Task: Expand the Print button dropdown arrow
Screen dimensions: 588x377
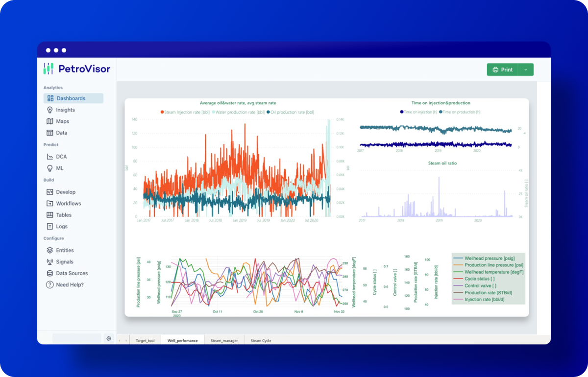Action: click(526, 70)
